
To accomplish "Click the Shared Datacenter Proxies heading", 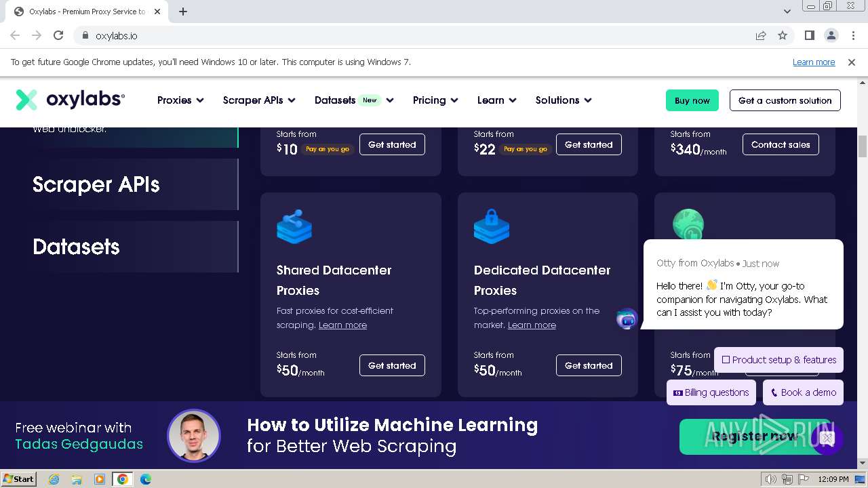I will coord(334,280).
